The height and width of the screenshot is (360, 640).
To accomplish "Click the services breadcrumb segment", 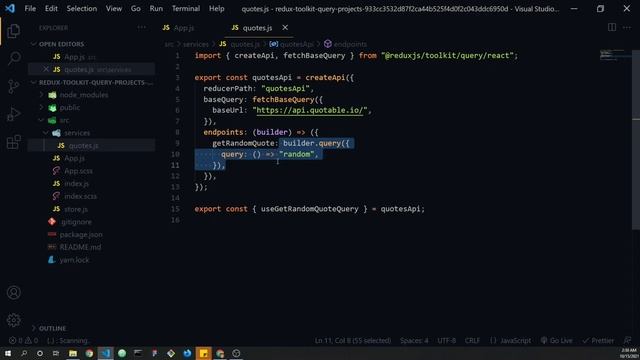I will pyautogui.click(x=196, y=44).
